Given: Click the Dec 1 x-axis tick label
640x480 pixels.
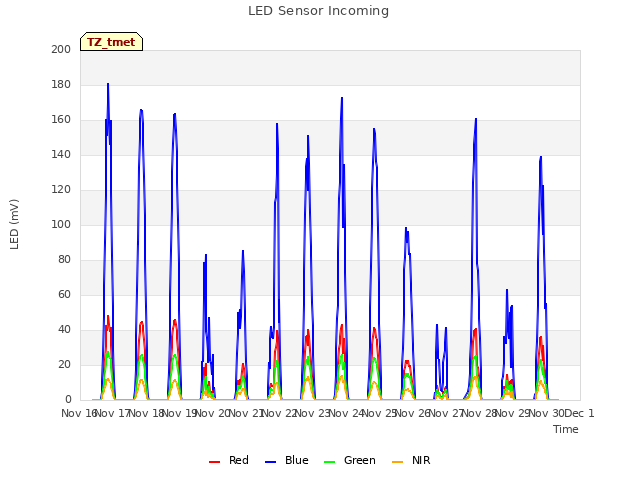Looking at the screenshot, I should 580,413.
